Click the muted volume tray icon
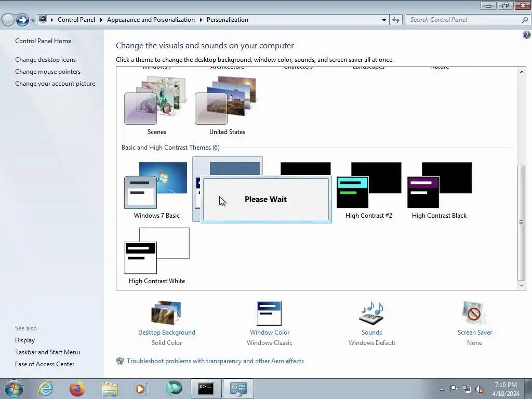 click(x=480, y=389)
